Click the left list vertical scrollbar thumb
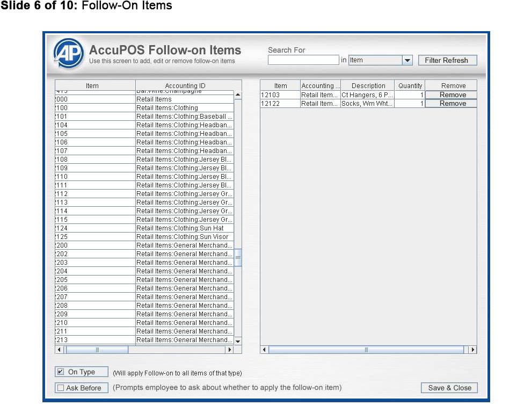 tap(238, 257)
